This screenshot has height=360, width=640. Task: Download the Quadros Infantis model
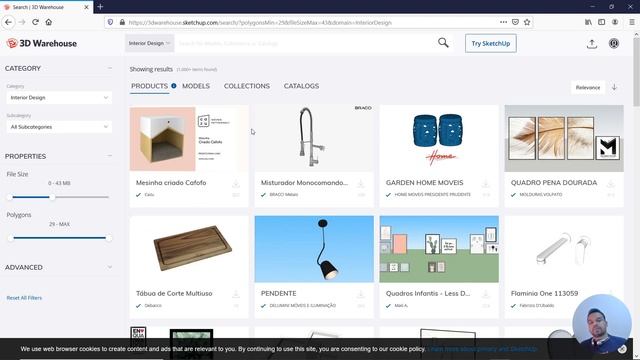coord(485,294)
